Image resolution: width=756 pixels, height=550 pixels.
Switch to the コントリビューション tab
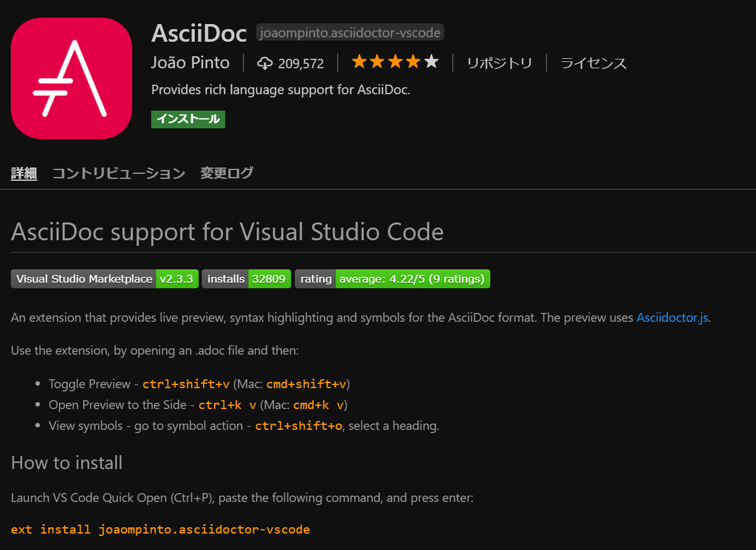118,173
